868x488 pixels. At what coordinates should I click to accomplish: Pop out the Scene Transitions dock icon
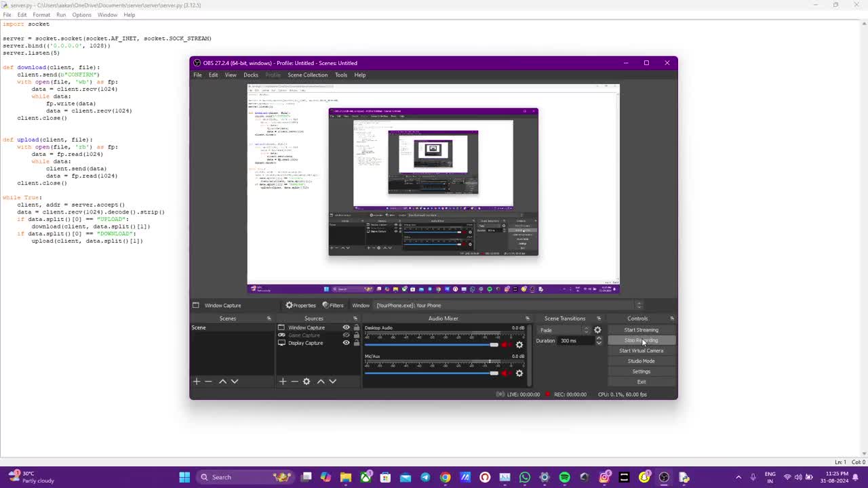(x=599, y=319)
